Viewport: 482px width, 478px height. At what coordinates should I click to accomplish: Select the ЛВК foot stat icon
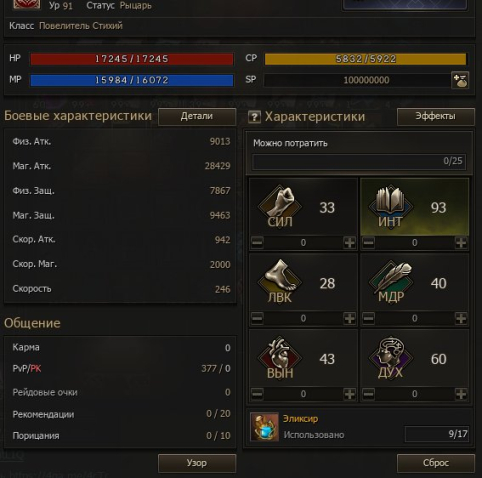[280, 282]
